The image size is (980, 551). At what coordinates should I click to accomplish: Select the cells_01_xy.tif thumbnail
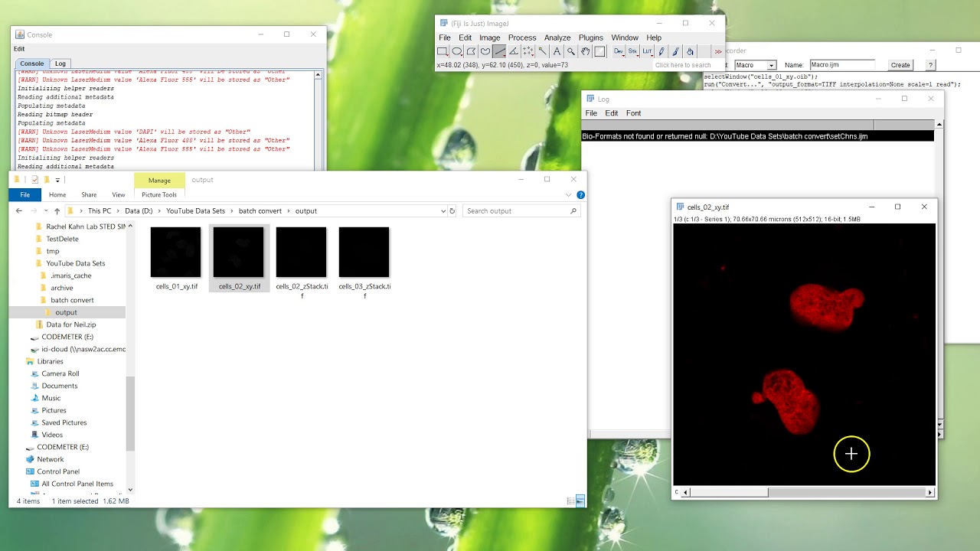tap(176, 252)
